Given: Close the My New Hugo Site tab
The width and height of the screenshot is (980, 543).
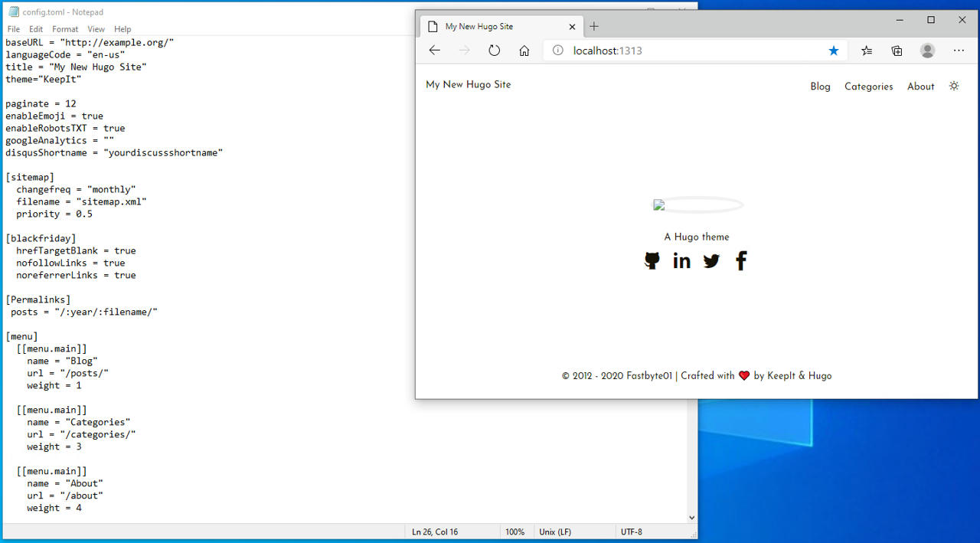Looking at the screenshot, I should tap(572, 26).
